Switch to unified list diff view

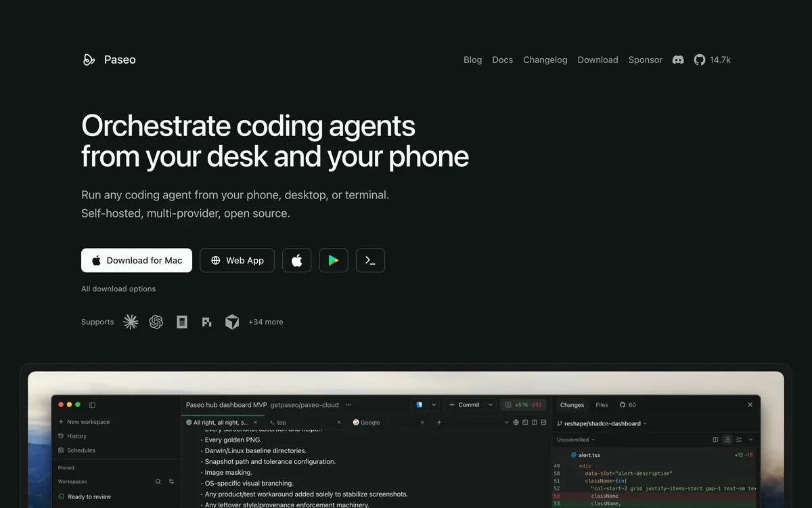[727, 440]
